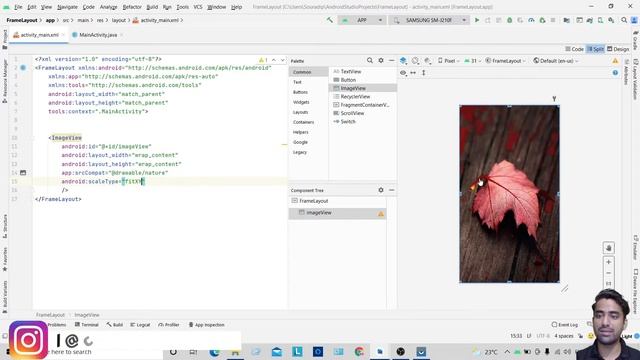Image resolution: width=640 pixels, height=360 pixels.
Task: Open the Profiler tool window
Action: click(x=169, y=325)
